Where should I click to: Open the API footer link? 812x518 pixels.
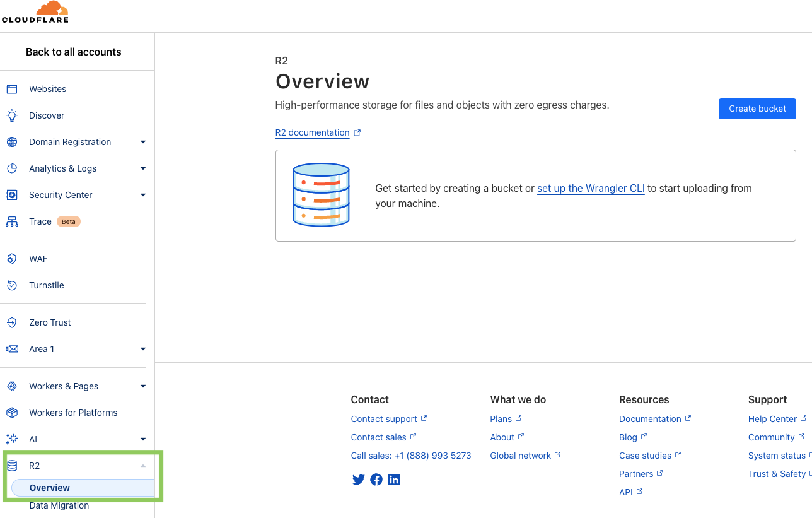point(626,492)
